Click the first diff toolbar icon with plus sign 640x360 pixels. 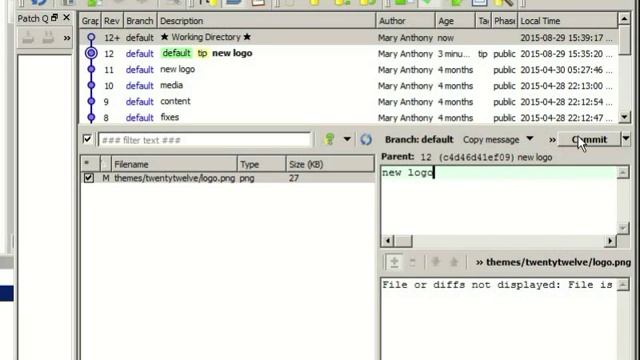tap(394, 262)
